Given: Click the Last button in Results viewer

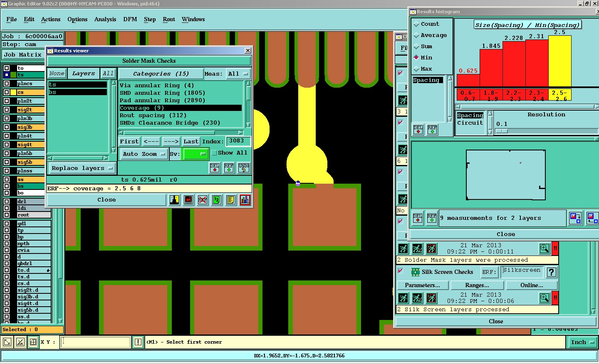Looking at the screenshot, I should [x=191, y=141].
